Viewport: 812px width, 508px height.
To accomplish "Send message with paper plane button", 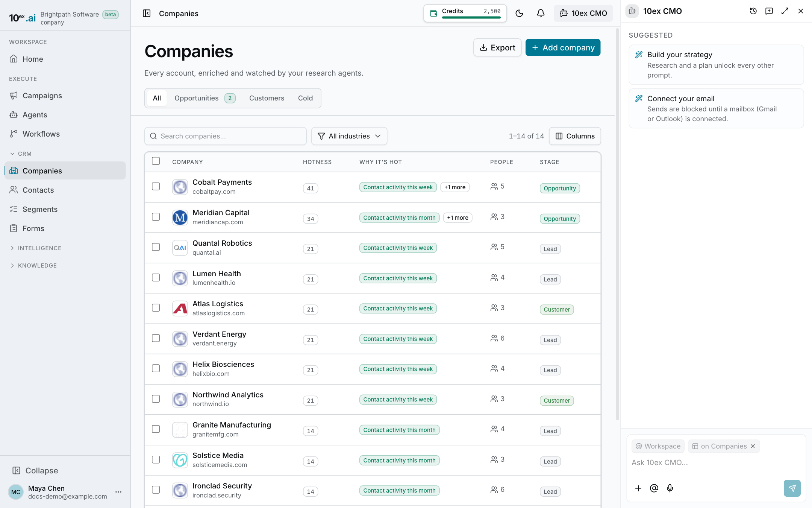I will 792,488.
